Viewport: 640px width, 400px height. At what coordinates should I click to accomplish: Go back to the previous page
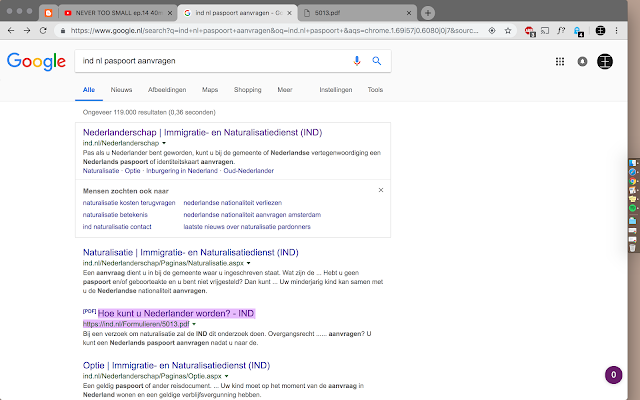[x=11, y=31]
